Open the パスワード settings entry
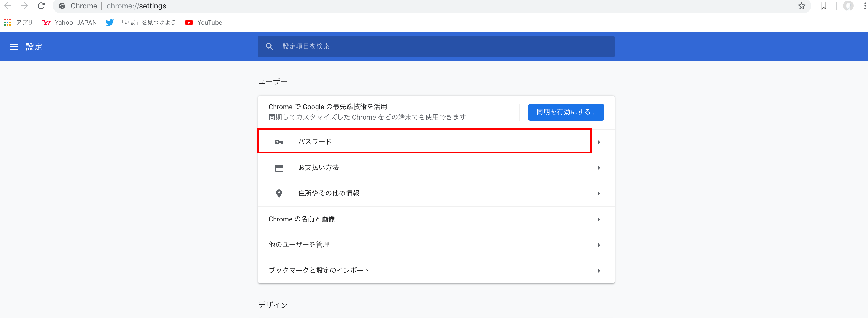 point(436,142)
